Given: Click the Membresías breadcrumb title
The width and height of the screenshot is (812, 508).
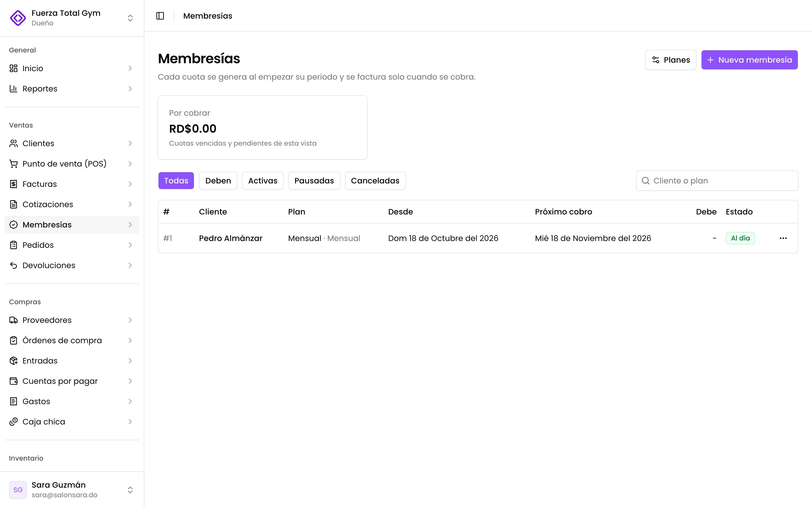Looking at the screenshot, I should click(x=208, y=16).
